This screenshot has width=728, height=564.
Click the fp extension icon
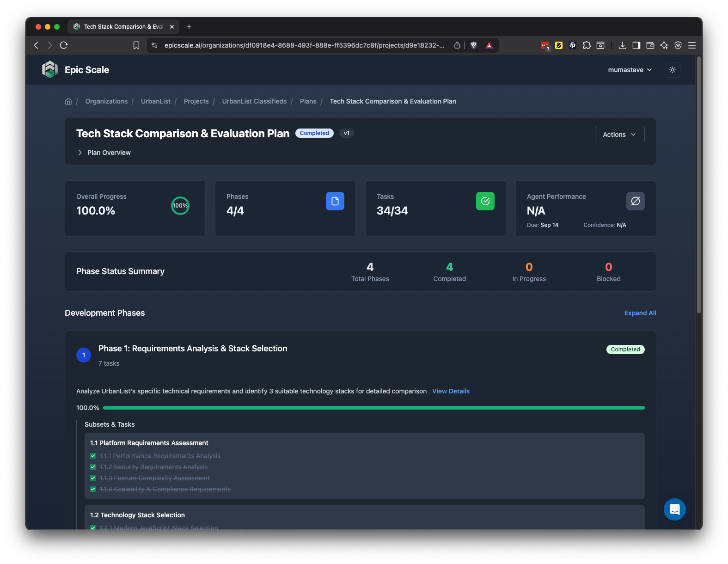point(573,45)
